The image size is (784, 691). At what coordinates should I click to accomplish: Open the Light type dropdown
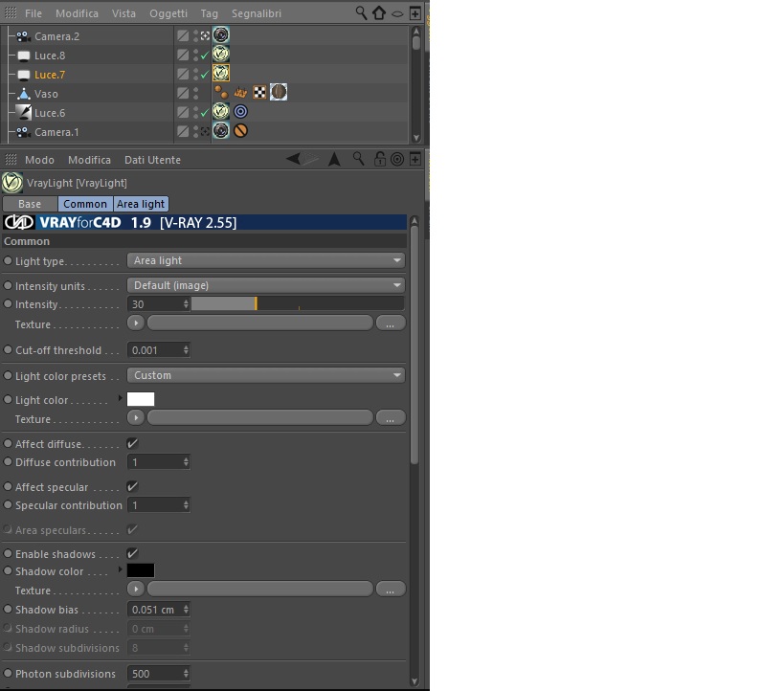tap(266, 260)
